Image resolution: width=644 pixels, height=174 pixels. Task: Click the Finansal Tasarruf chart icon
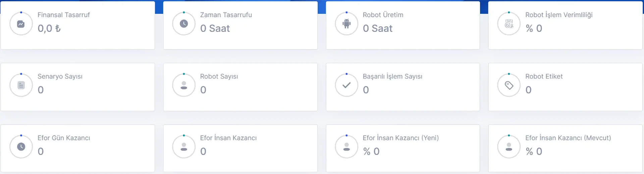pyautogui.click(x=21, y=24)
